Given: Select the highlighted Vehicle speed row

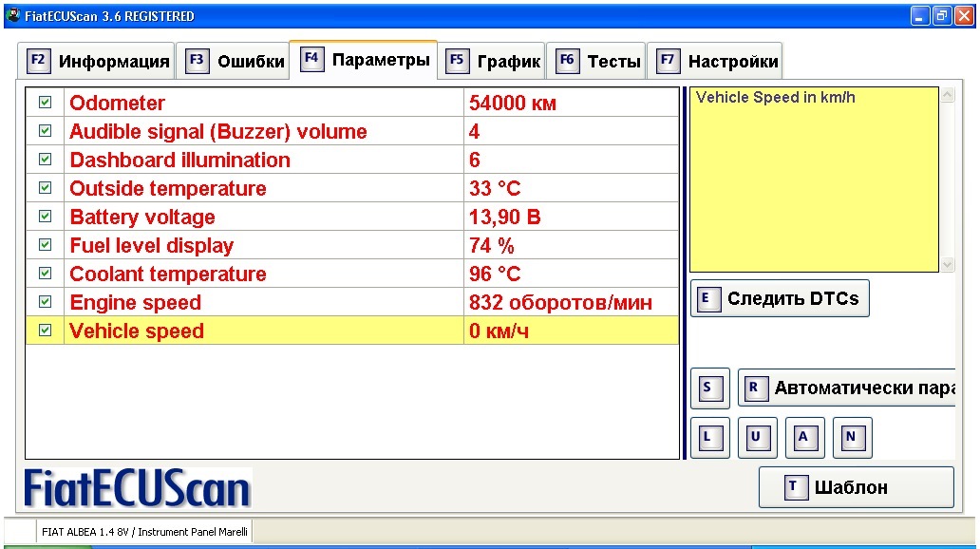Looking at the screenshot, I should [352, 331].
